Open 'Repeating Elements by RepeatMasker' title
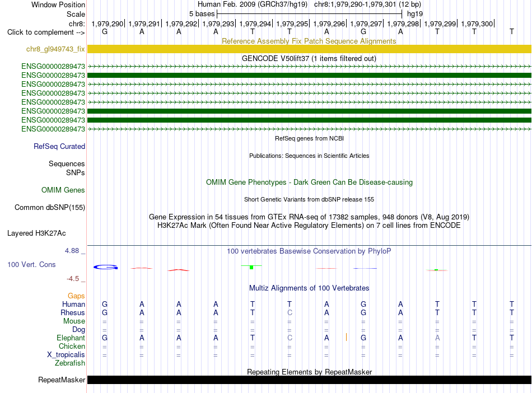The height and width of the screenshot is (393, 532). (309, 372)
